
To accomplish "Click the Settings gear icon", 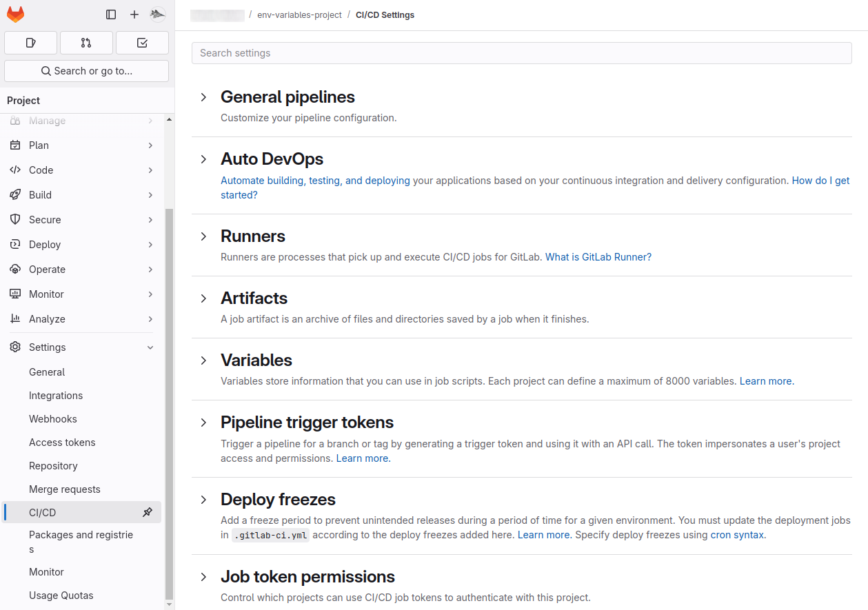I will pyautogui.click(x=15, y=347).
